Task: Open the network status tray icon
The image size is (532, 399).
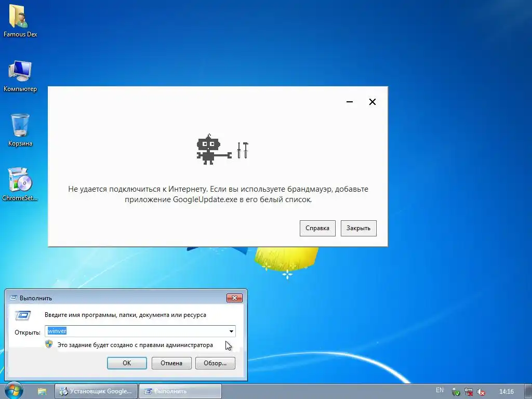Action: coord(469,392)
